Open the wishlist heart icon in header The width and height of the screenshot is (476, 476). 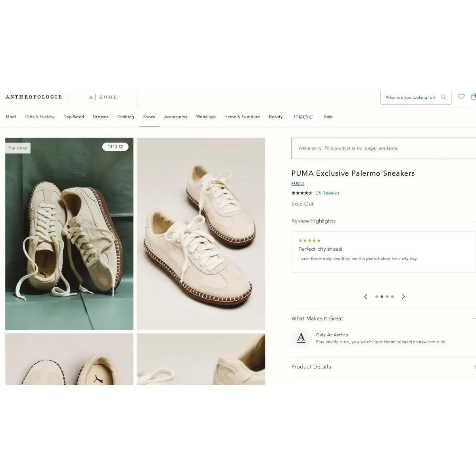click(x=461, y=96)
